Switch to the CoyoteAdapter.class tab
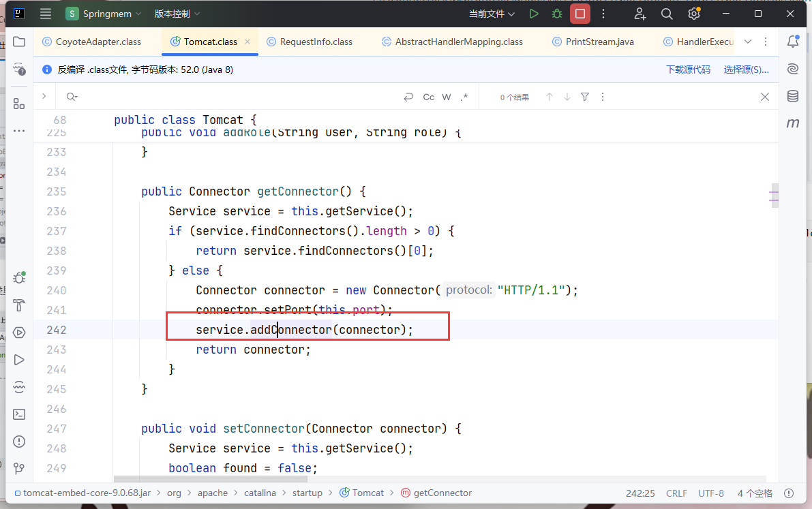The height and width of the screenshot is (509, 812). [98, 42]
